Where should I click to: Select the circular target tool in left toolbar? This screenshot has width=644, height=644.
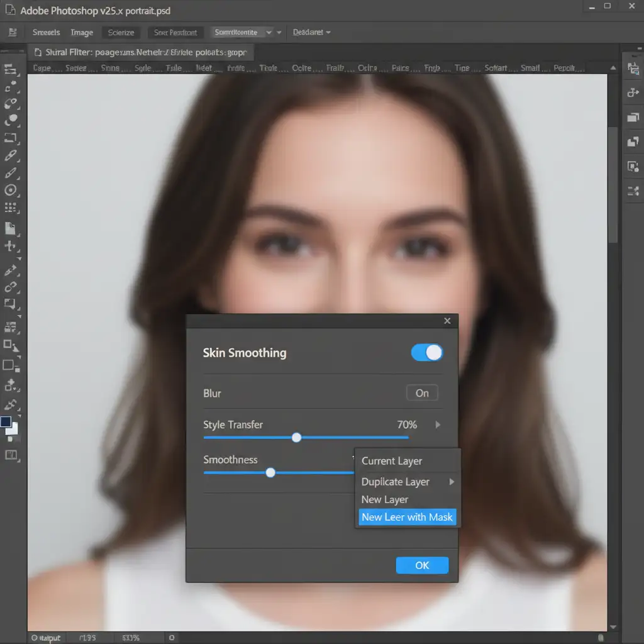coord(11,190)
